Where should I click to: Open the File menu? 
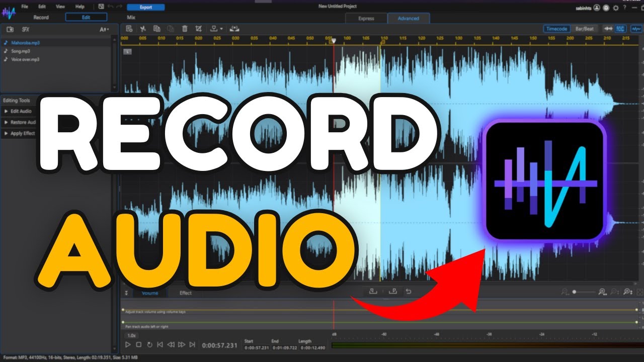pos(24,7)
